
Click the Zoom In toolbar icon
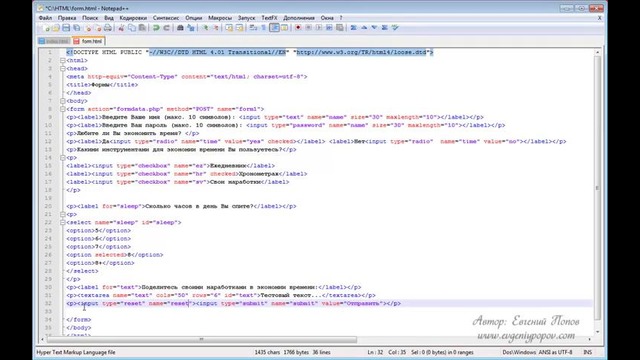pyautogui.click(x=205, y=28)
